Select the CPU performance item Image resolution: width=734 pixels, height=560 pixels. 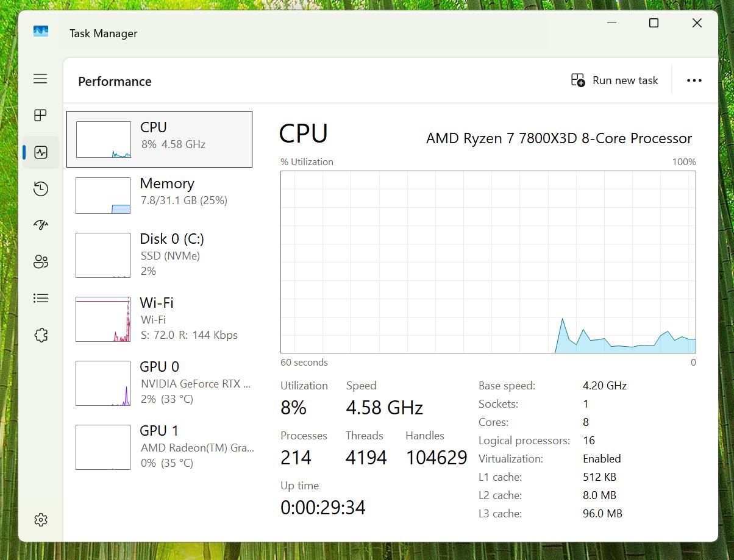pyautogui.click(x=159, y=139)
